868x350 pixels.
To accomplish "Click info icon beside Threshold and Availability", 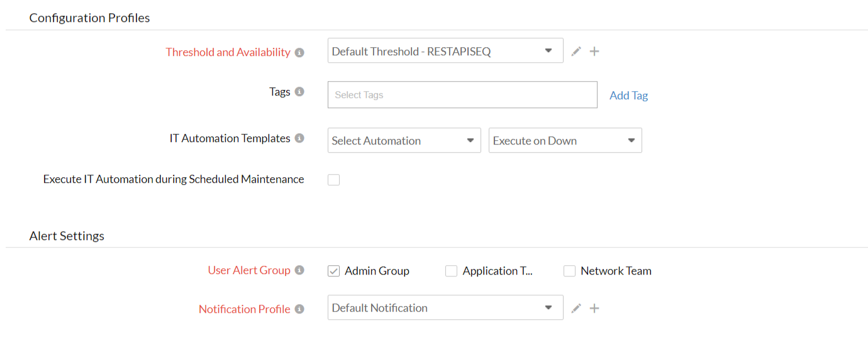I will tap(299, 53).
